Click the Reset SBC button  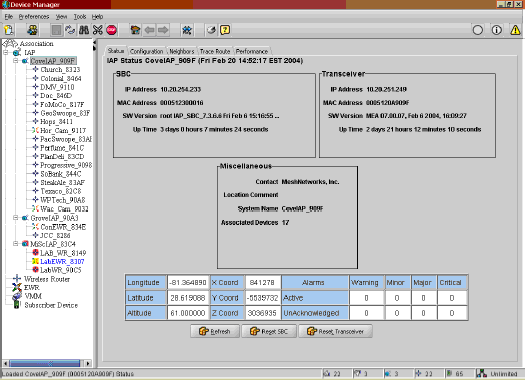(269, 331)
